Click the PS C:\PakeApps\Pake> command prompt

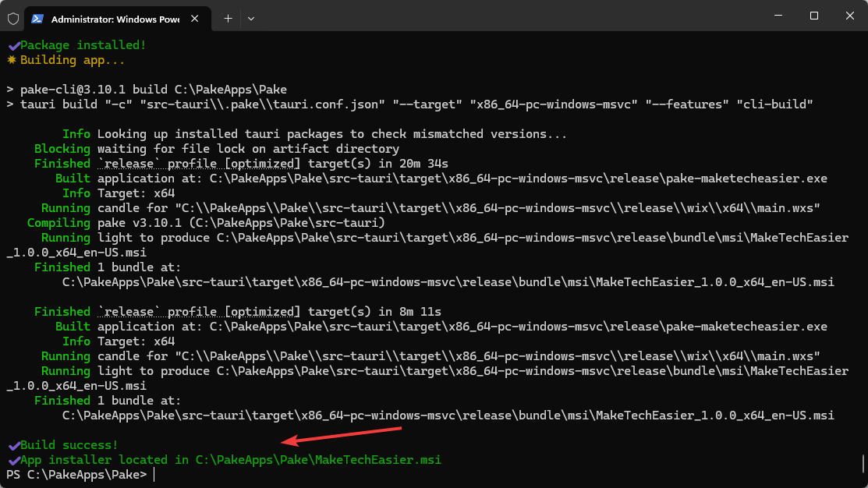76,475
